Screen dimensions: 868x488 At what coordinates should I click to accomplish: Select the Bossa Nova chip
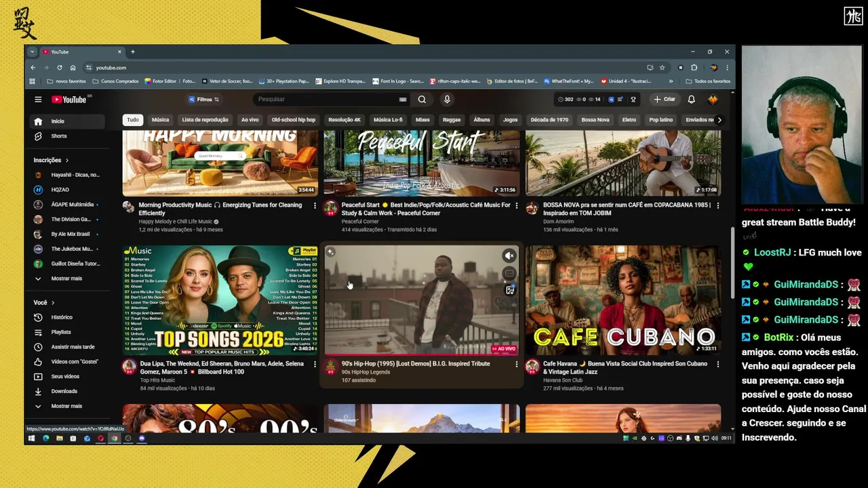pos(595,120)
